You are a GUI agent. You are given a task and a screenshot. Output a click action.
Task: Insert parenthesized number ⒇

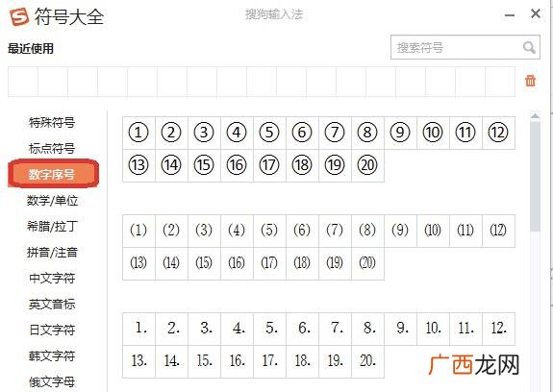tap(367, 263)
